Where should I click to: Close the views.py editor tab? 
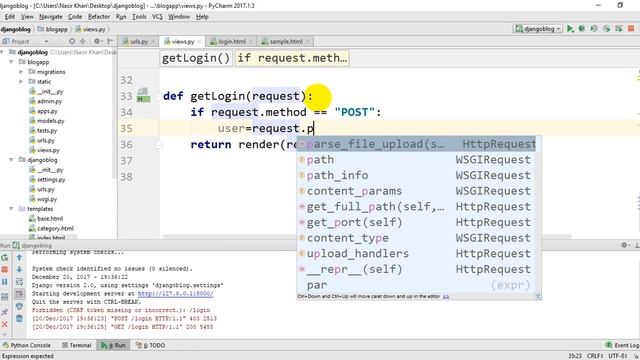pos(199,42)
